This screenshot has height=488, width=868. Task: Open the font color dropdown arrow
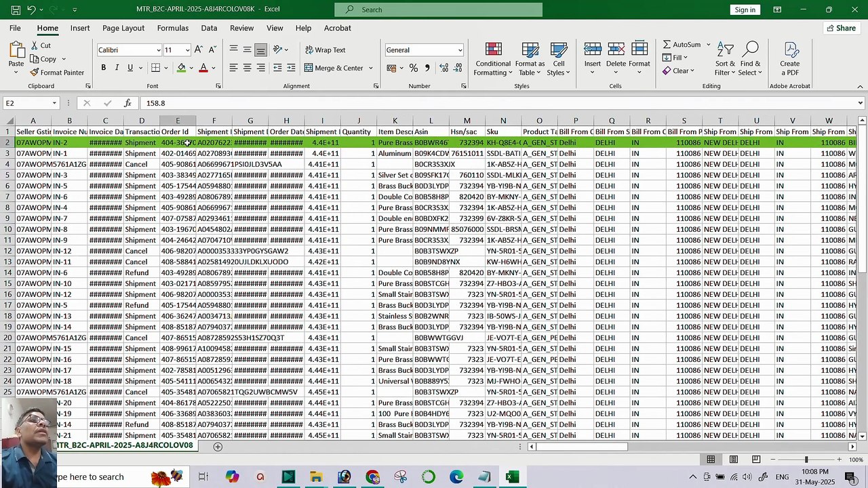pos(213,68)
